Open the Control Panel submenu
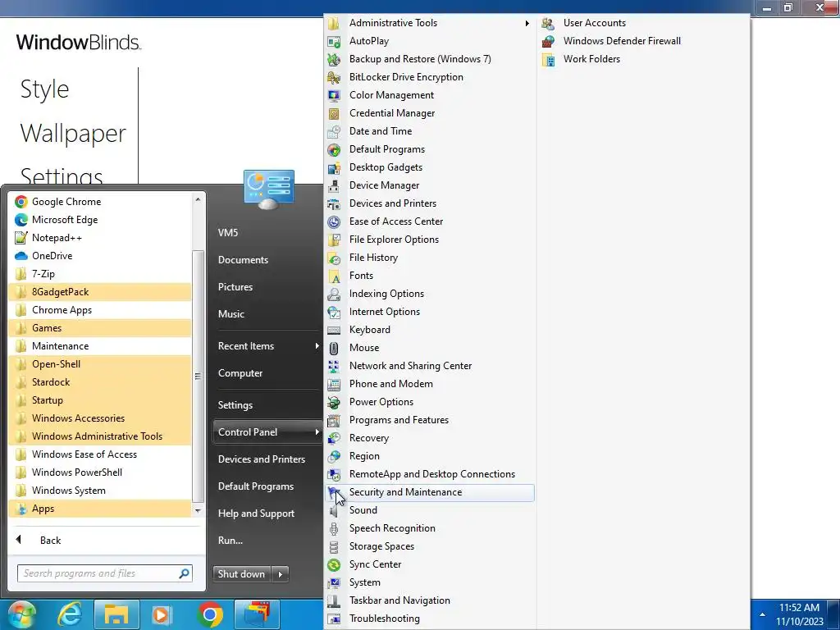This screenshot has height=630, width=840. [268, 432]
